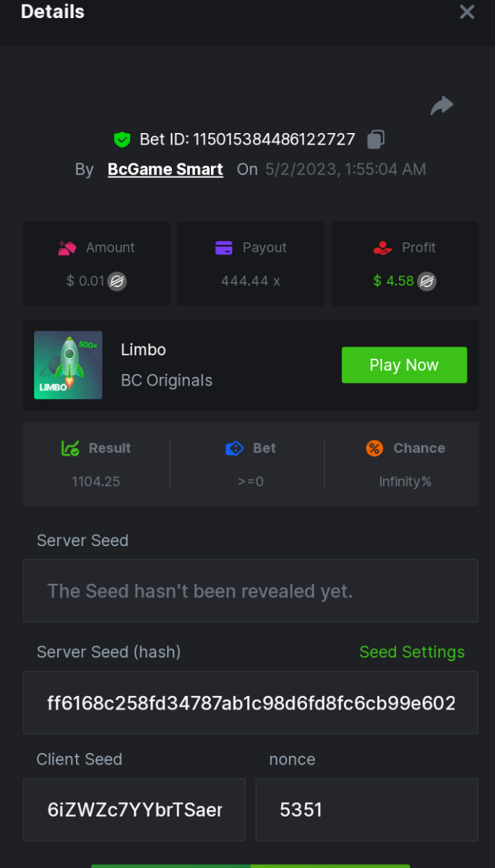Copy the Bet ID with copy icon
Screen dimensions: 495x868
(376, 139)
